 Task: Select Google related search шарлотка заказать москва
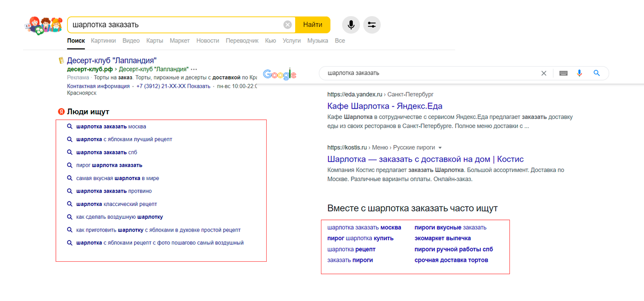click(364, 227)
